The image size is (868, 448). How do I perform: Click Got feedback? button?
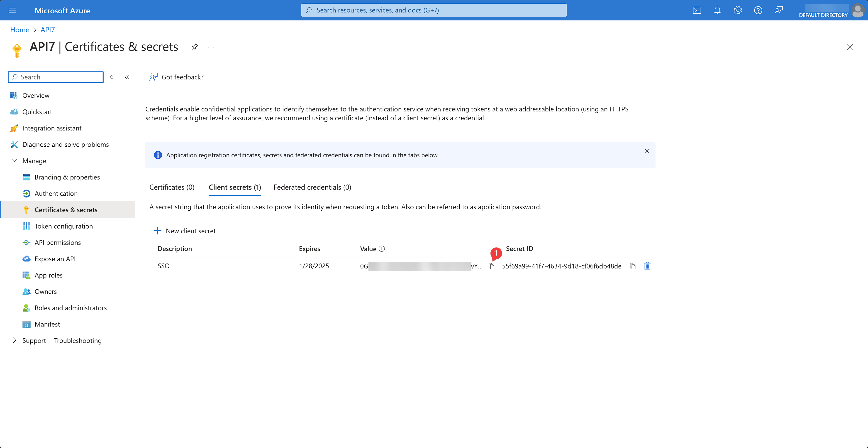(177, 77)
